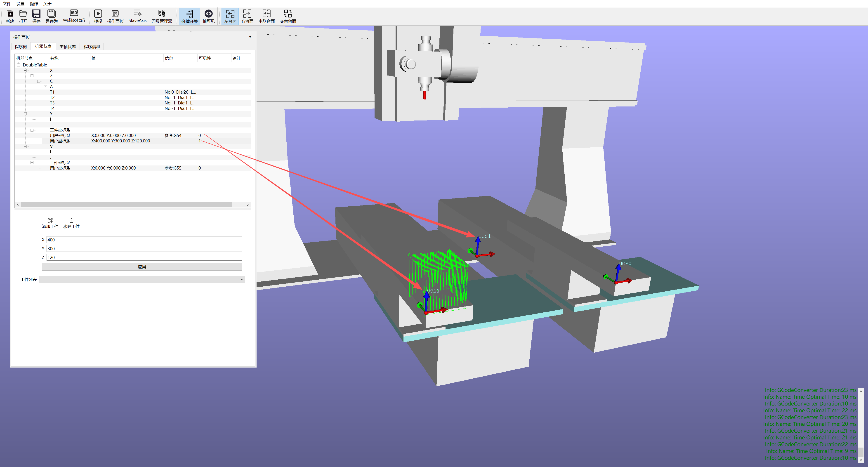Open the 工件列表 dropdown
Image resolution: width=868 pixels, height=467 pixels.
point(142,279)
